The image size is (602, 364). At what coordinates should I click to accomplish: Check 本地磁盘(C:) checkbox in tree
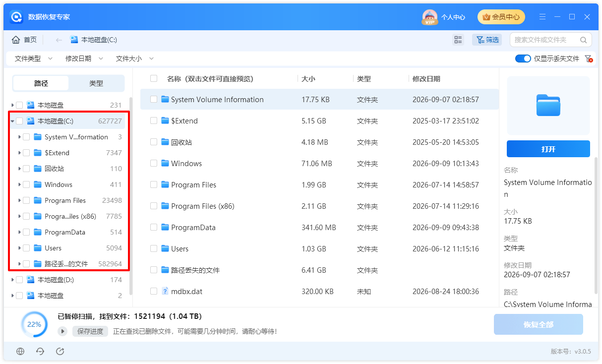point(19,121)
